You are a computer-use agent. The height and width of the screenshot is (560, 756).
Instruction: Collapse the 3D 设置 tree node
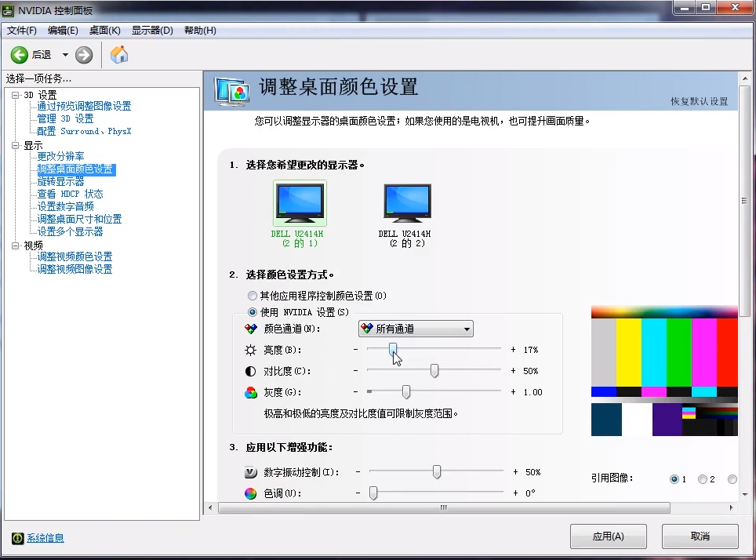[16, 95]
